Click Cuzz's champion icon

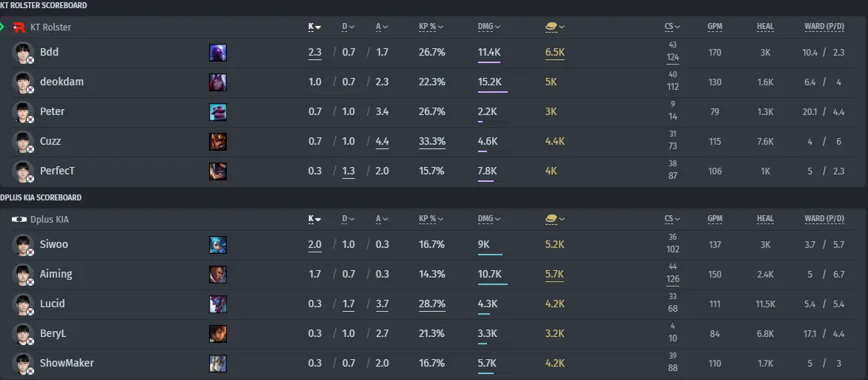(217, 142)
